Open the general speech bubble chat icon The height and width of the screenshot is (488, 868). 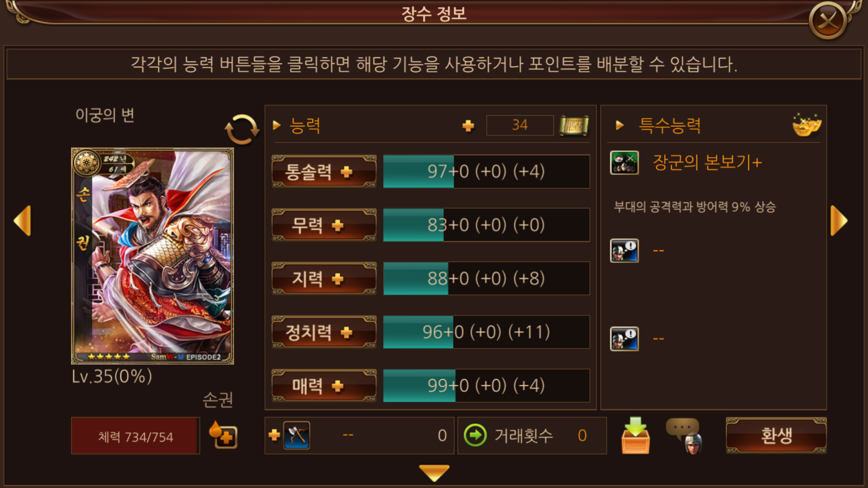pyautogui.click(x=684, y=436)
